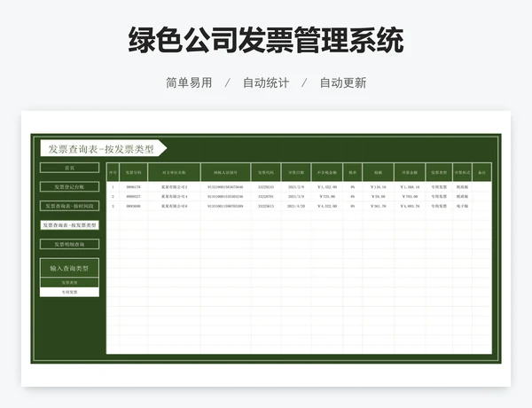This screenshot has width=532, height=408.
Task: Click date cell 2021/2/8
Action: [x=296, y=187]
